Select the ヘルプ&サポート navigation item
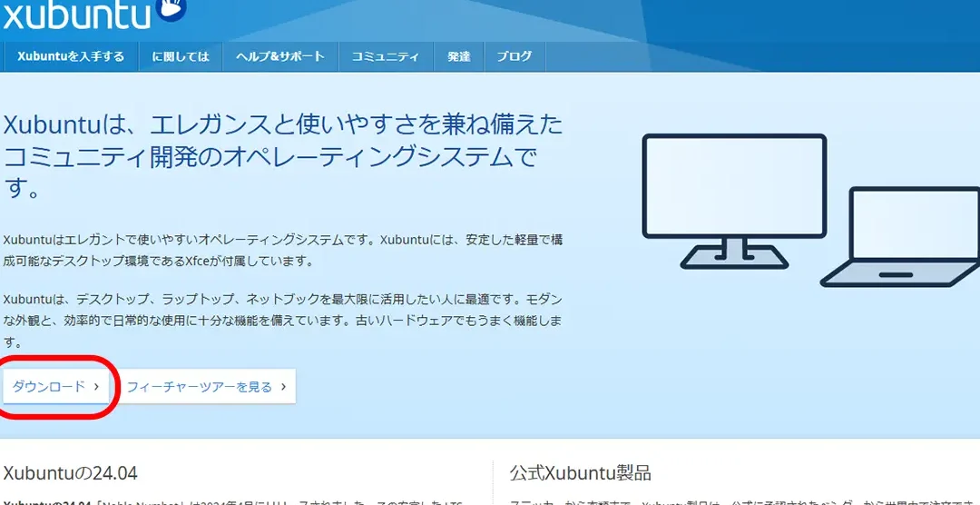This screenshot has height=505, width=980. click(x=280, y=57)
